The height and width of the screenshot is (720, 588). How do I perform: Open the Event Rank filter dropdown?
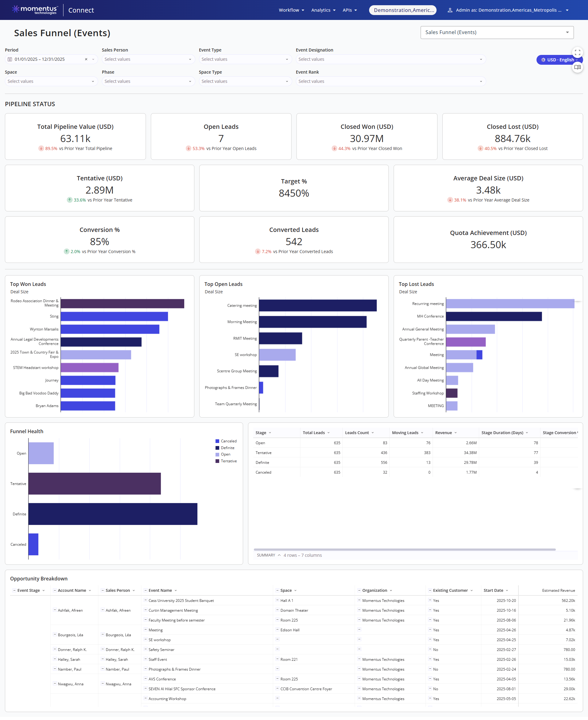pyautogui.click(x=391, y=81)
